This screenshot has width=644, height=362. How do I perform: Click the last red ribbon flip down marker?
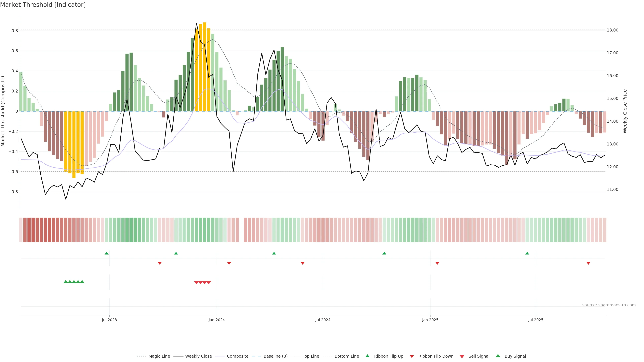588,263
